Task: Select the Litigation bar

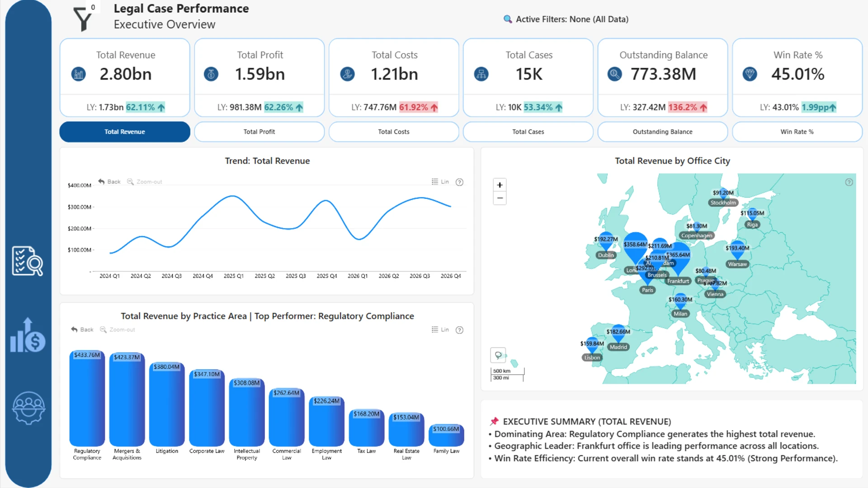Action: [167, 404]
